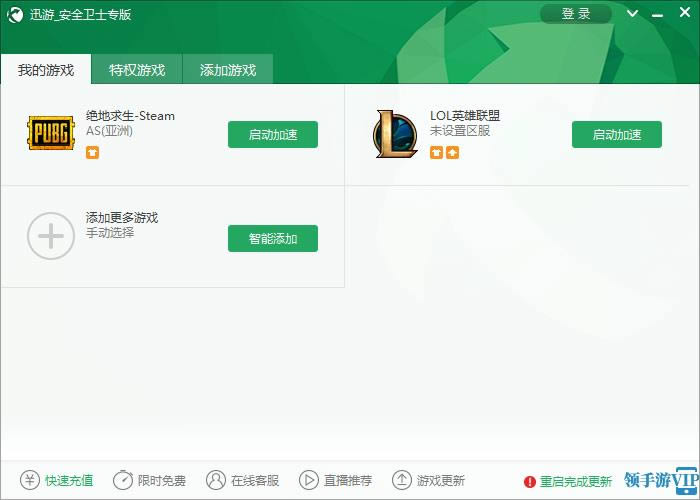Click the LOL英雄联盟 game title
700x500 pixels.
pos(465,116)
